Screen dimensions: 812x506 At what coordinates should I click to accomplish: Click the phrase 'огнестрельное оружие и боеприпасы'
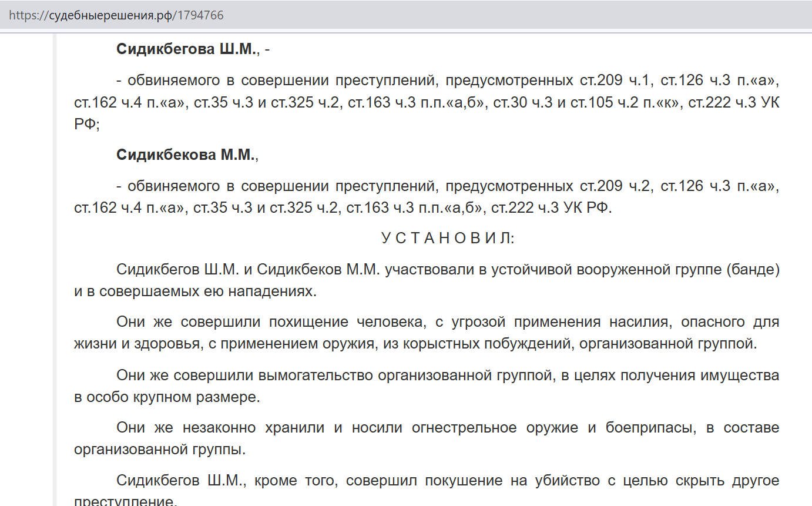(x=554, y=428)
